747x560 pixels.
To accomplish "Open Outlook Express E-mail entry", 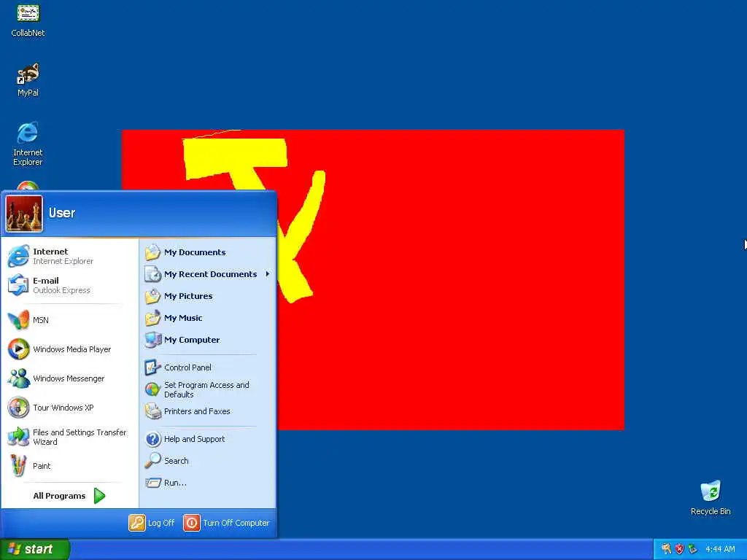I will (x=69, y=285).
